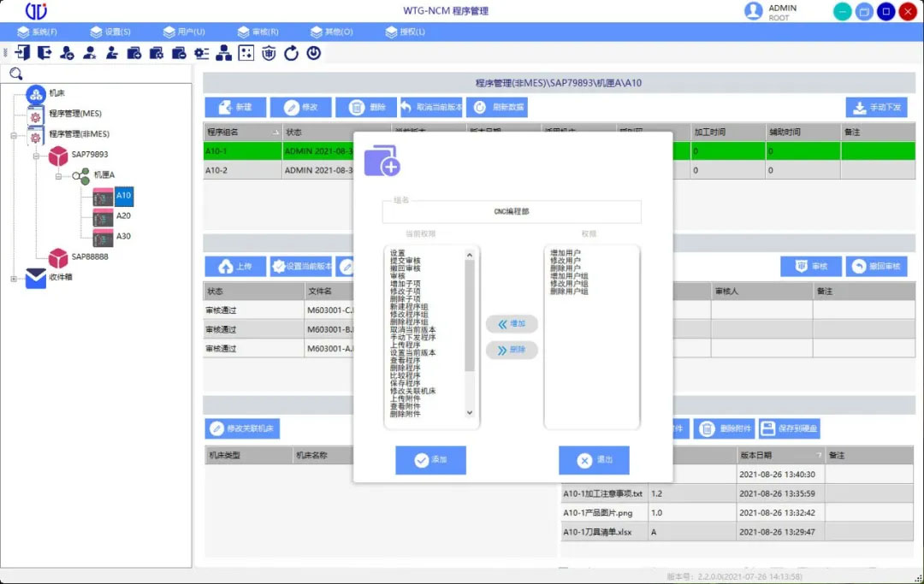Select the SAP88888 tree node

click(x=90, y=257)
